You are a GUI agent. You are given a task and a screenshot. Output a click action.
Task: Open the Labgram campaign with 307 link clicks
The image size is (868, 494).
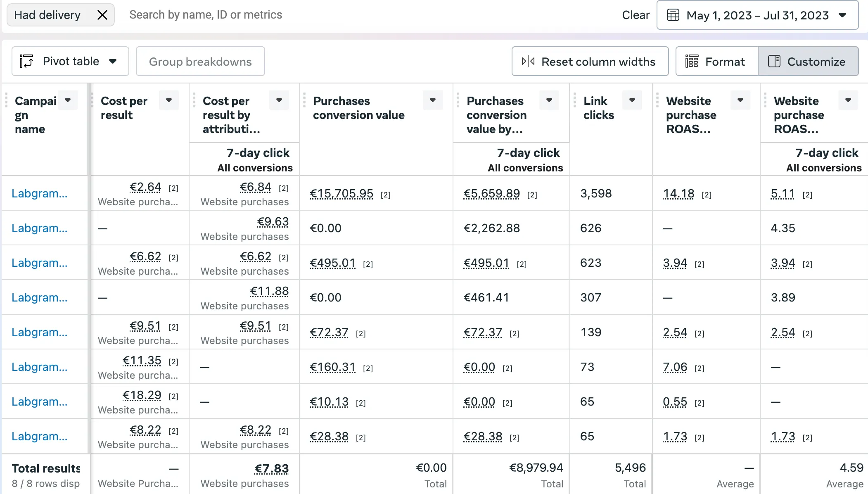[39, 297]
